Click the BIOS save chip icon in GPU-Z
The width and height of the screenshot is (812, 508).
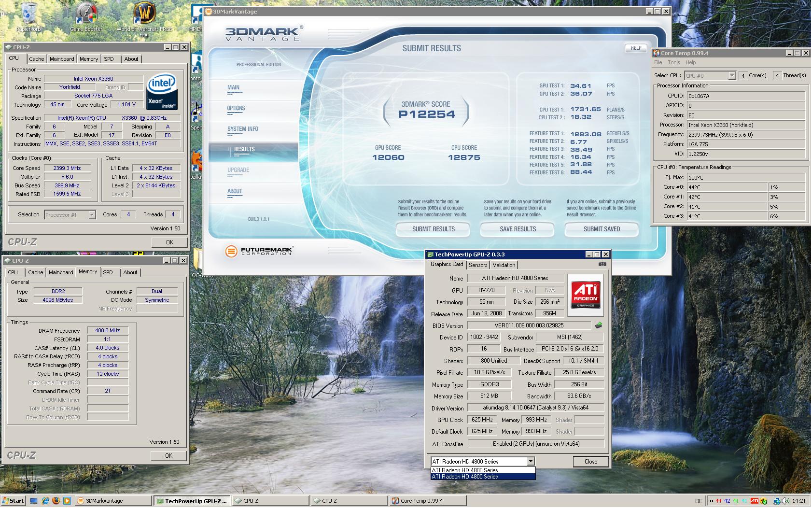(x=599, y=325)
